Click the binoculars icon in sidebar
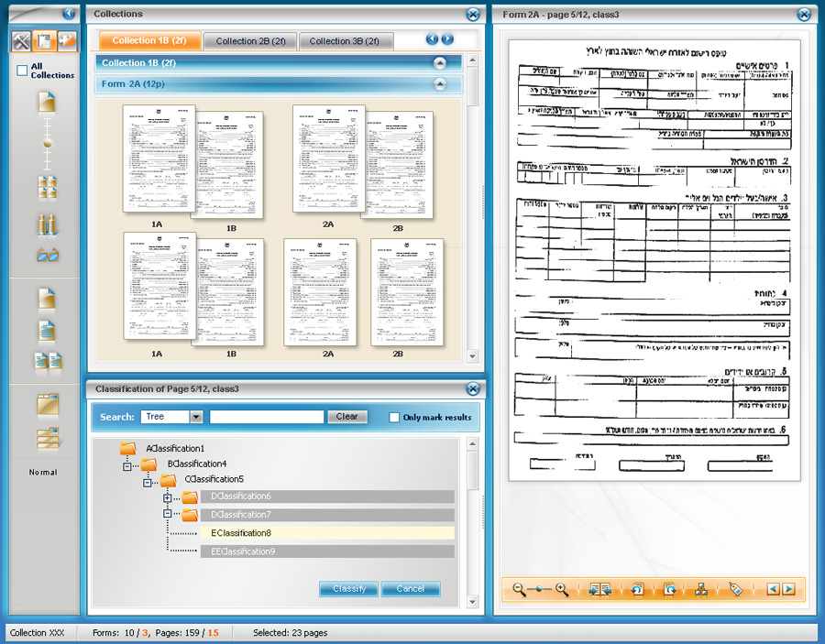Viewport: 825px width, 644px height. point(48,224)
